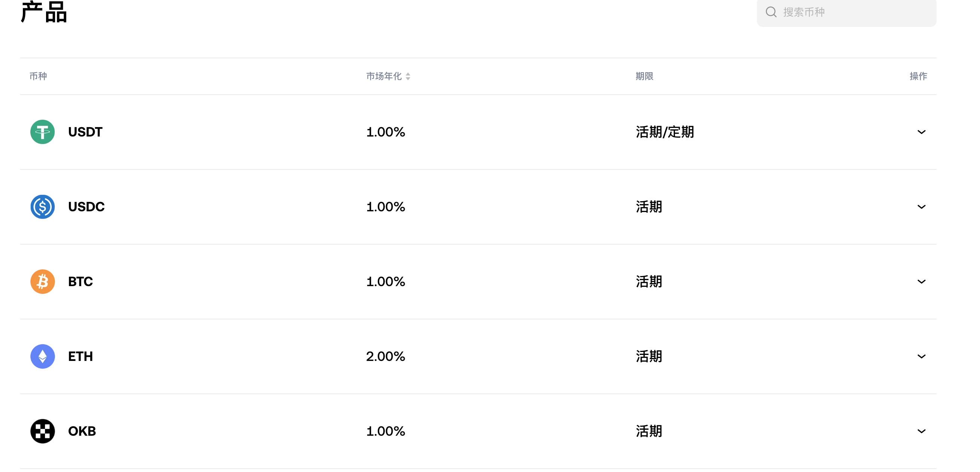Image resolution: width=980 pixels, height=472 pixels.
Task: Expand the USDC row chevron
Action: (x=921, y=207)
